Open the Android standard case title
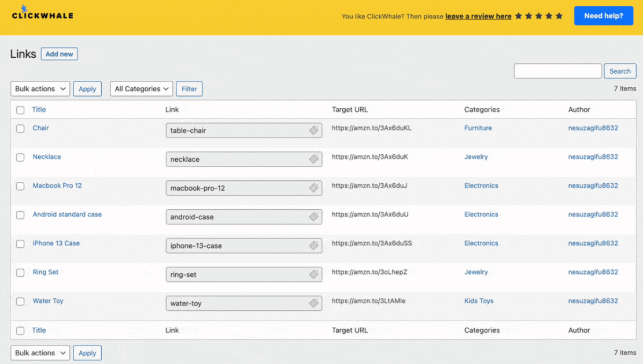 [x=67, y=214]
